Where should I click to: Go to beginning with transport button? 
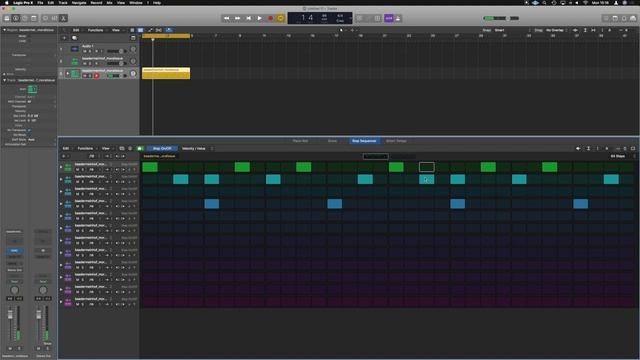(249, 18)
